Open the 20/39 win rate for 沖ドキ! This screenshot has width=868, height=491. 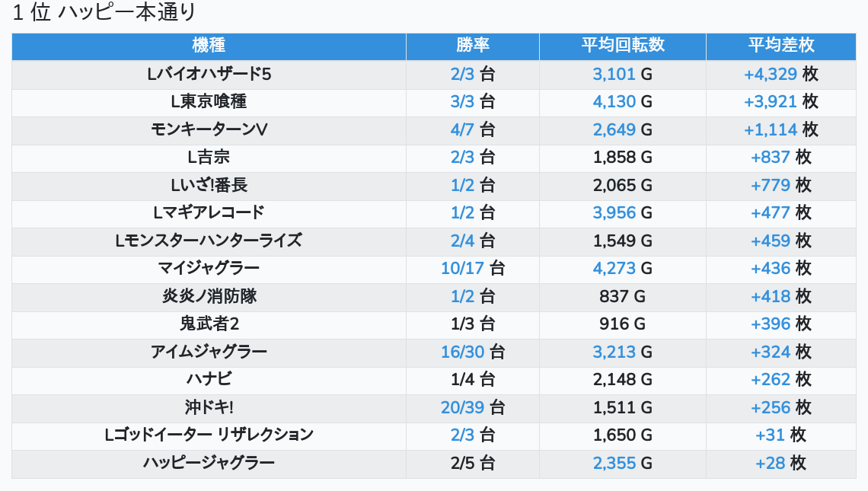point(462,408)
